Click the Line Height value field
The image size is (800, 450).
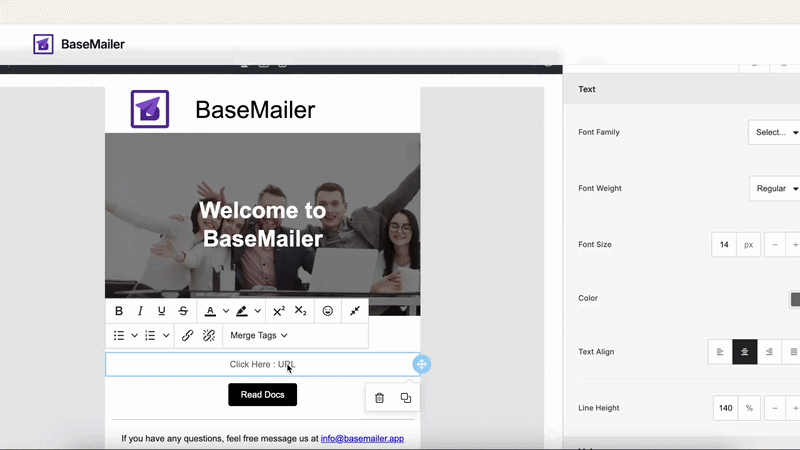[725, 408]
